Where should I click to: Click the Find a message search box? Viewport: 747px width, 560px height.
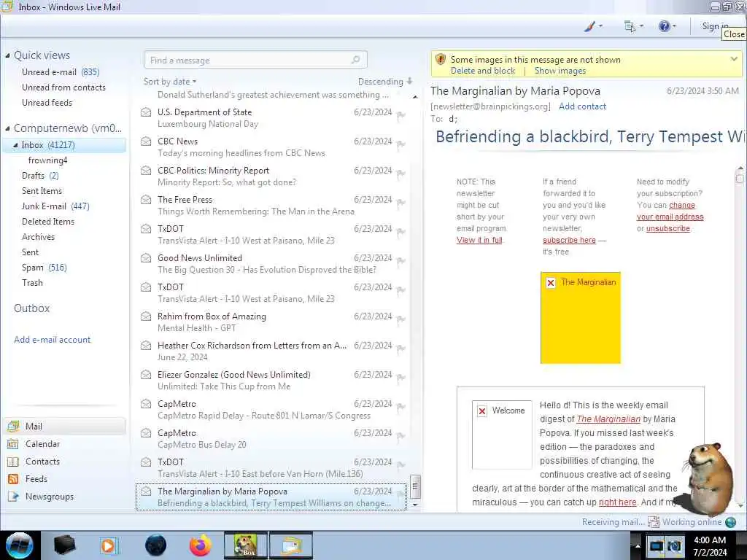click(255, 60)
